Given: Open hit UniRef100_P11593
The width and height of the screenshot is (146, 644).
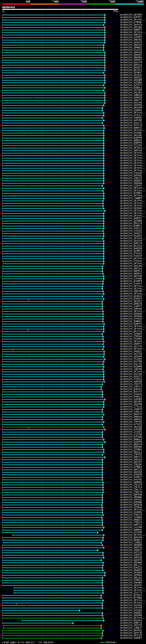Looking at the screenshot, I should pyautogui.click(x=131, y=359).
